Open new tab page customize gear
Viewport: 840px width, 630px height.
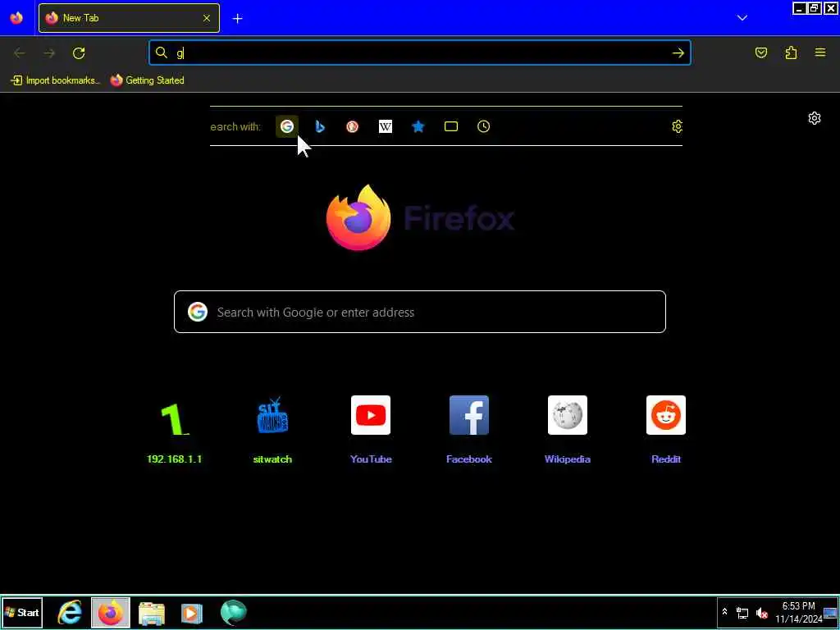click(815, 118)
